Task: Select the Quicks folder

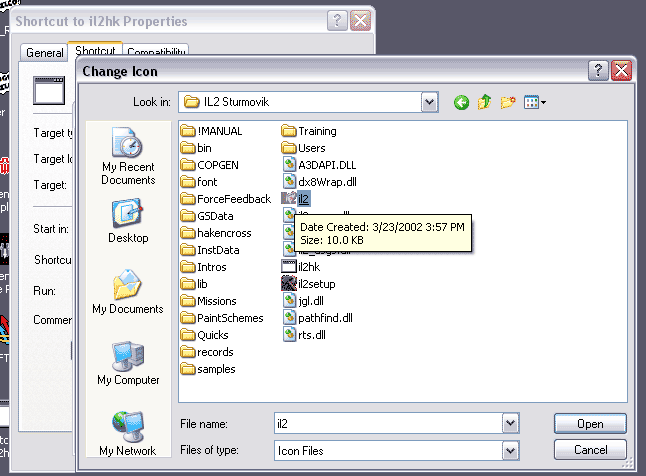Action: point(204,335)
